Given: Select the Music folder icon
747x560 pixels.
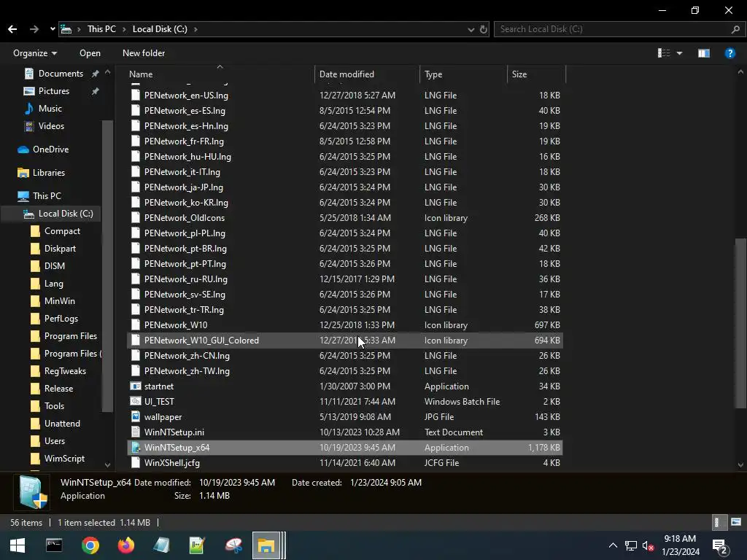Looking at the screenshot, I should coord(29,109).
